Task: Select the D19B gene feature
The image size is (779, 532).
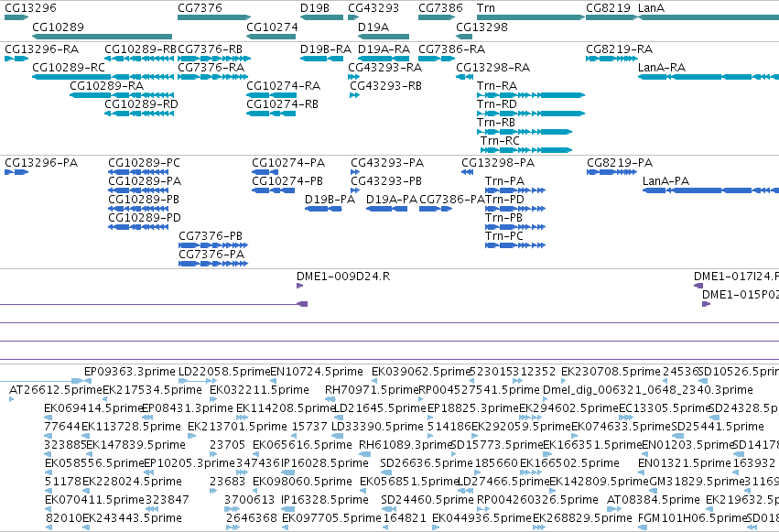Action: click(x=322, y=17)
